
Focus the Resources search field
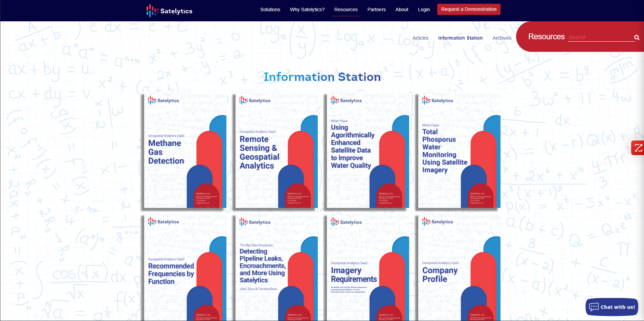tap(601, 37)
